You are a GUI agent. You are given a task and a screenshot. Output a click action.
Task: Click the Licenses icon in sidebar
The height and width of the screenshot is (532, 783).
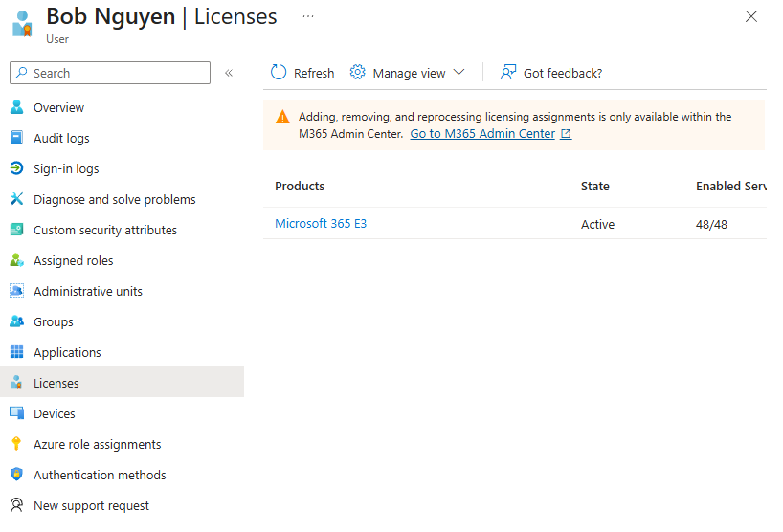[16, 383]
